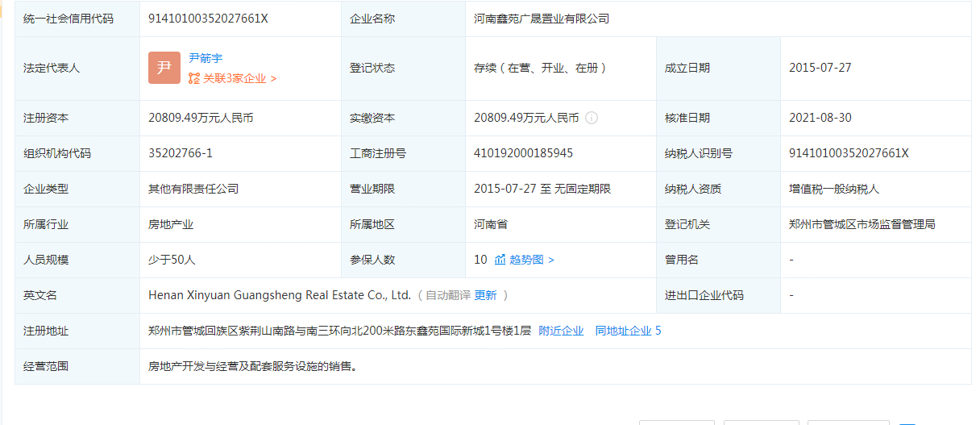980x425 pixels.
Task: Click the 经营范围 label
Action: click(46, 366)
